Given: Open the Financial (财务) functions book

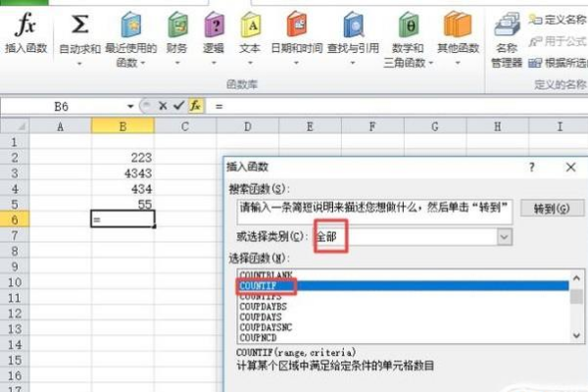Looking at the screenshot, I should coord(177,24).
